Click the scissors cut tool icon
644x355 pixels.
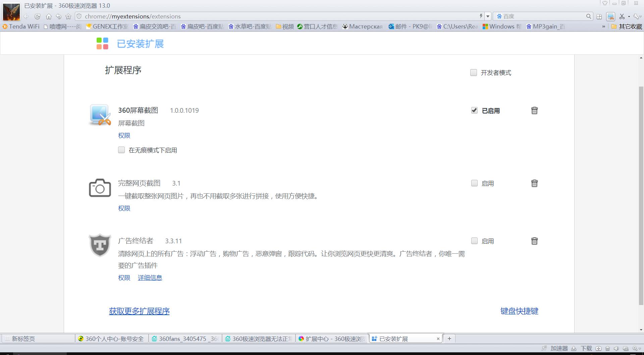coord(622,16)
